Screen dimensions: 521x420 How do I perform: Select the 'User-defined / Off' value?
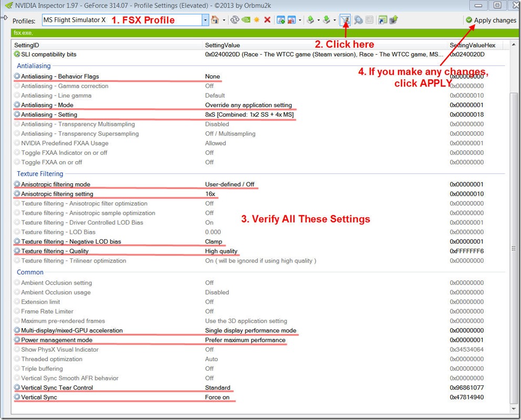pos(230,184)
